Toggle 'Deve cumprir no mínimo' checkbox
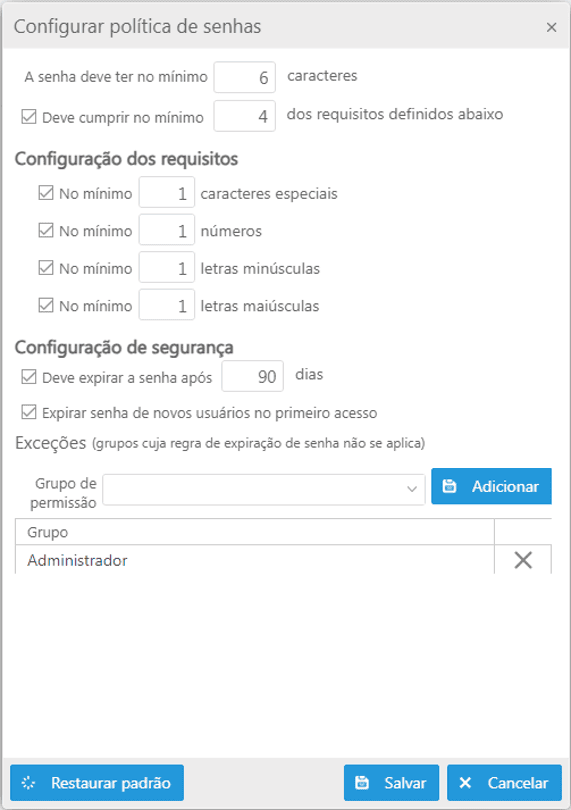The height and width of the screenshot is (810, 571). click(x=29, y=117)
